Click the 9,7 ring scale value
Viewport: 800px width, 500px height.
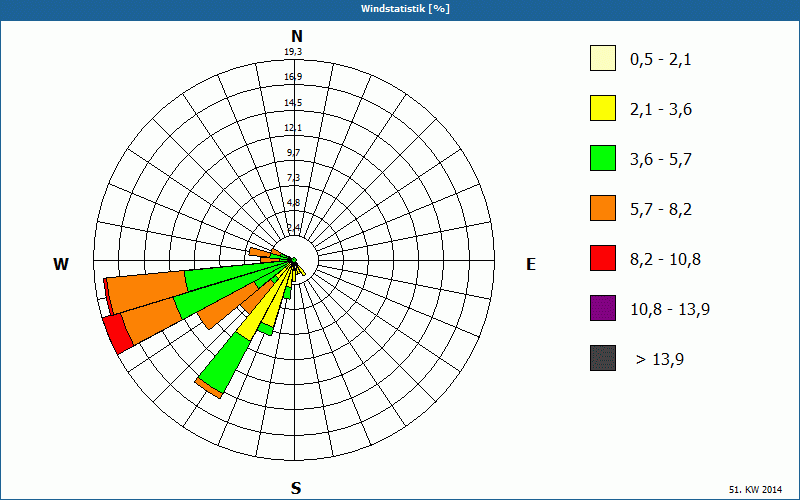coord(293,153)
